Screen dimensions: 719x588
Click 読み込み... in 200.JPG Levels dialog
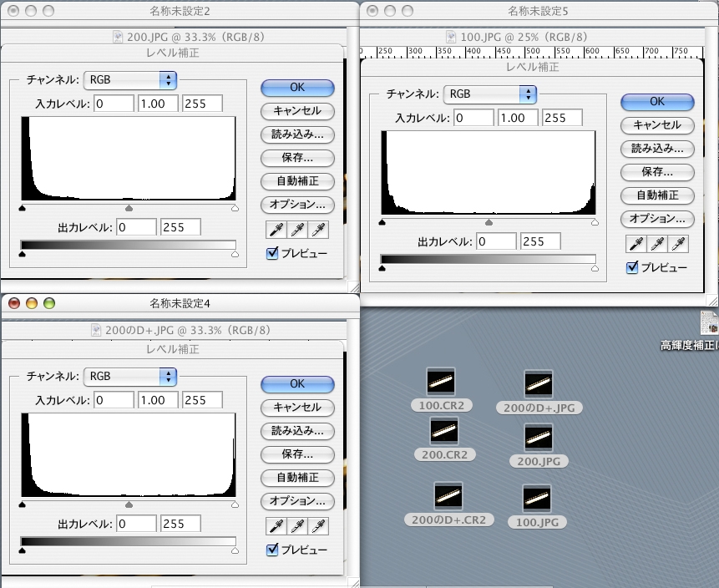tap(297, 134)
